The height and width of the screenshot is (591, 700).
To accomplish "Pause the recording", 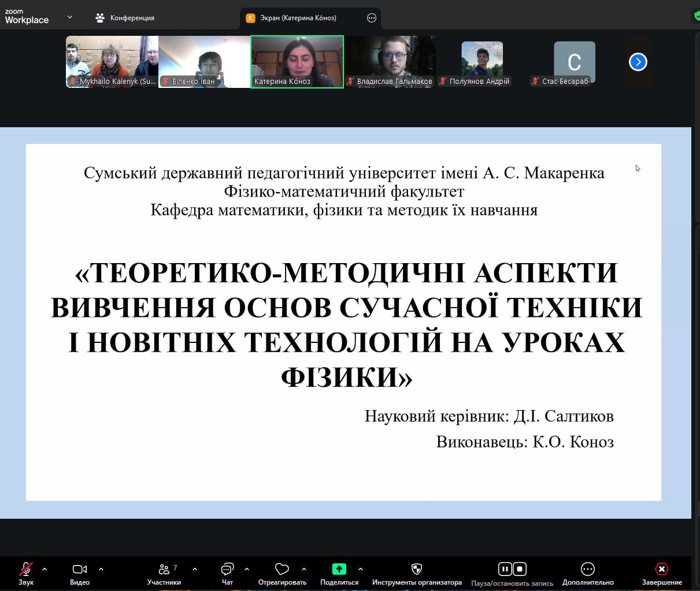I will [x=505, y=569].
